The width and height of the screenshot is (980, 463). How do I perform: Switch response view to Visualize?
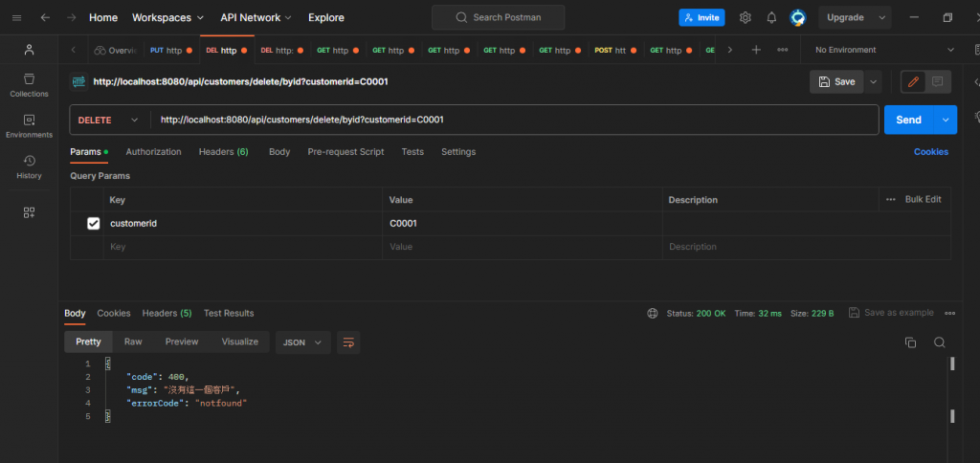pyautogui.click(x=240, y=342)
